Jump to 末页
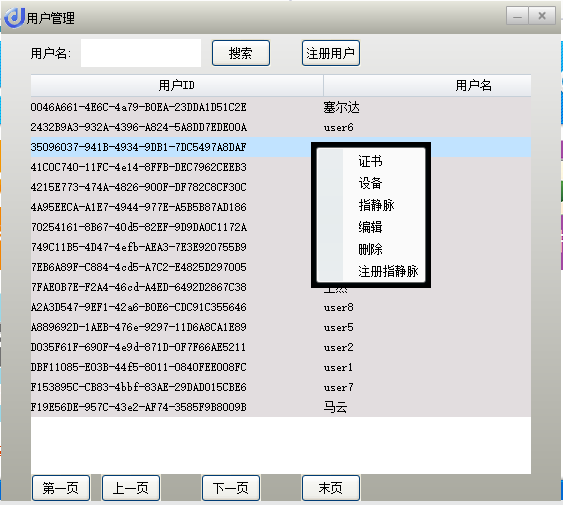 coord(331,488)
